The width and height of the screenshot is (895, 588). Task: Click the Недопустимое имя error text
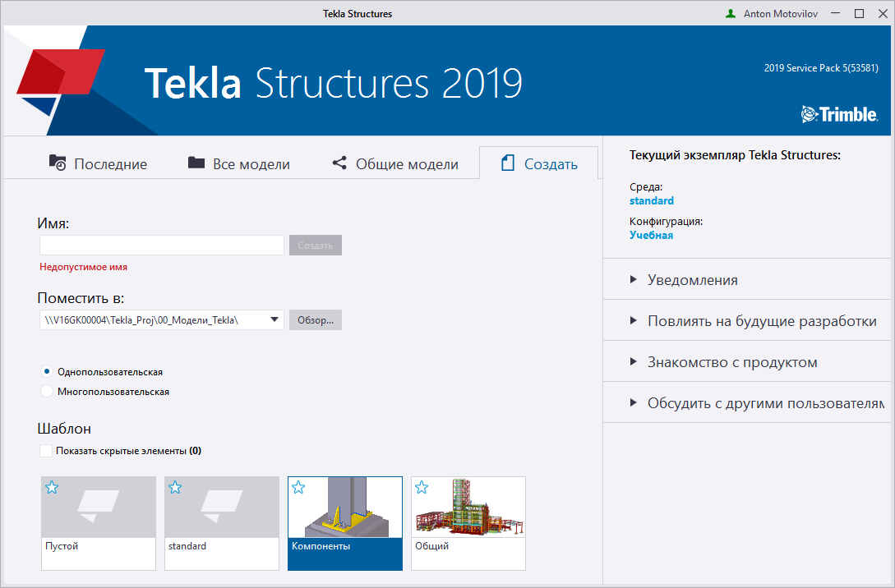tap(83, 267)
